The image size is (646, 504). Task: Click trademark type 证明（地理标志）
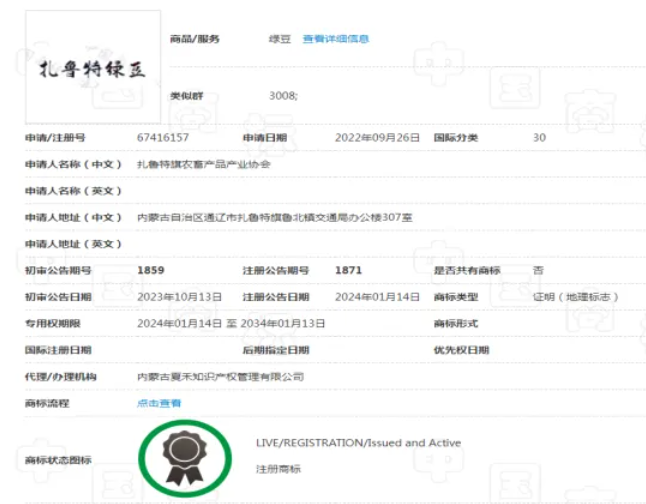(576, 297)
